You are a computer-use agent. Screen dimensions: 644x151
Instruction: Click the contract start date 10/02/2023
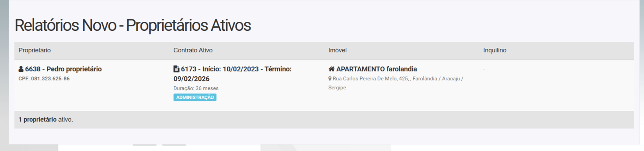click(x=241, y=69)
